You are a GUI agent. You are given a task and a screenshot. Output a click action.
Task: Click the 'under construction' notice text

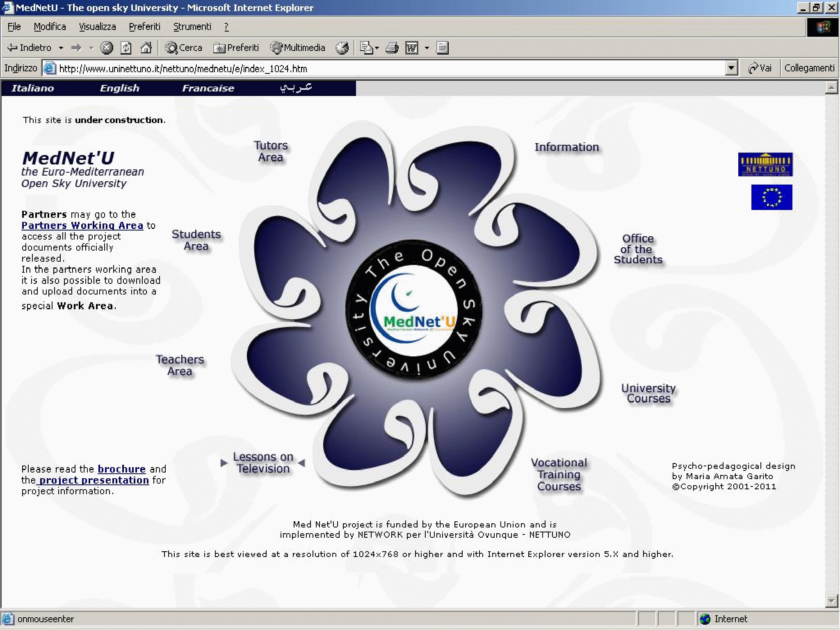119,120
